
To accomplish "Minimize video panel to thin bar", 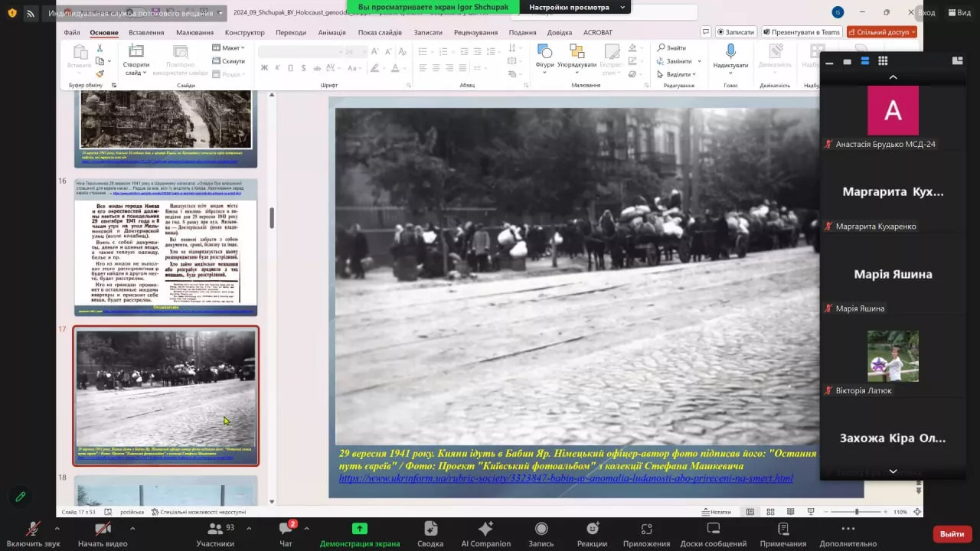I will [x=830, y=61].
